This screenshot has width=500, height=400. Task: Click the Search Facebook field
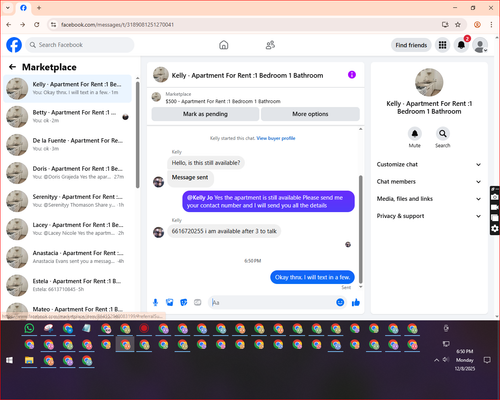80,45
